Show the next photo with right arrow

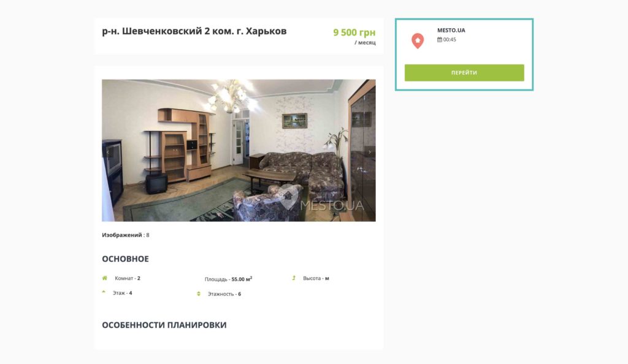pyautogui.click(x=370, y=152)
